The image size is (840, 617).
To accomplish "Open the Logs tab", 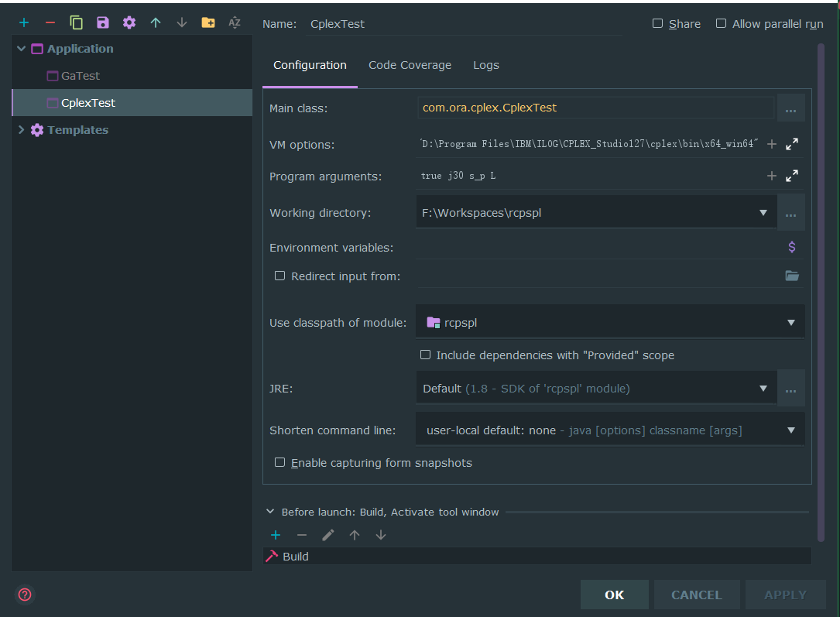I will (486, 65).
